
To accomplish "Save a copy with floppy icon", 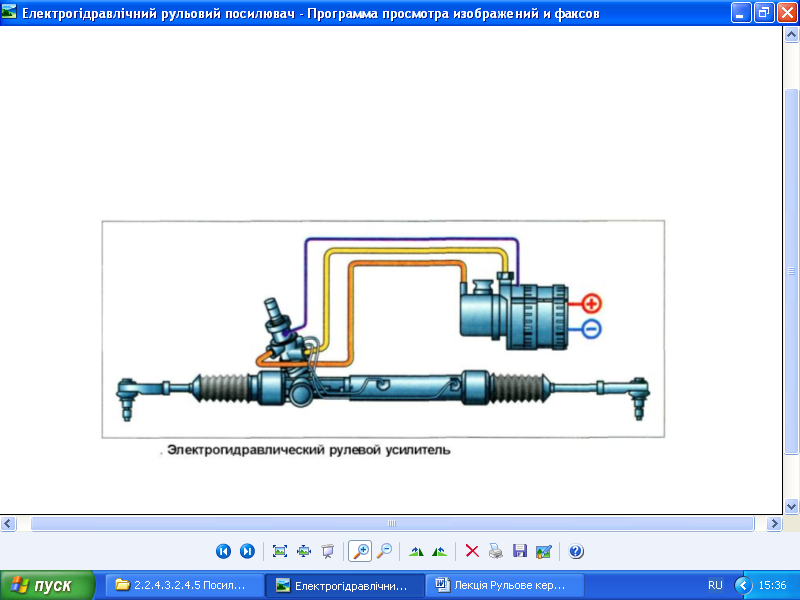I will click(520, 551).
